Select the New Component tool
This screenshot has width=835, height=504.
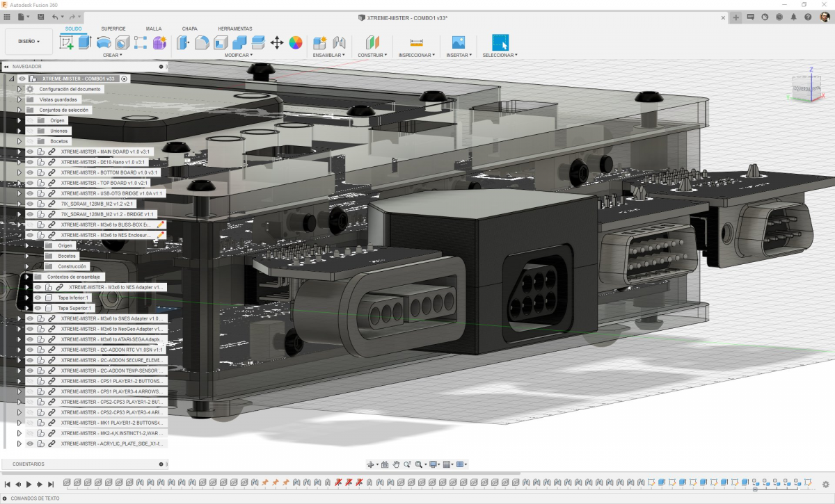click(x=320, y=42)
